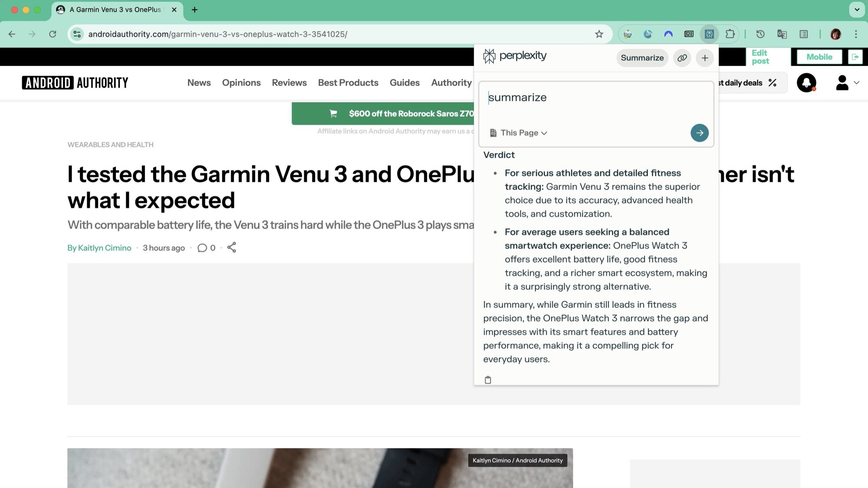Toggle the Mobile view button
The image size is (868, 488).
click(x=819, y=57)
